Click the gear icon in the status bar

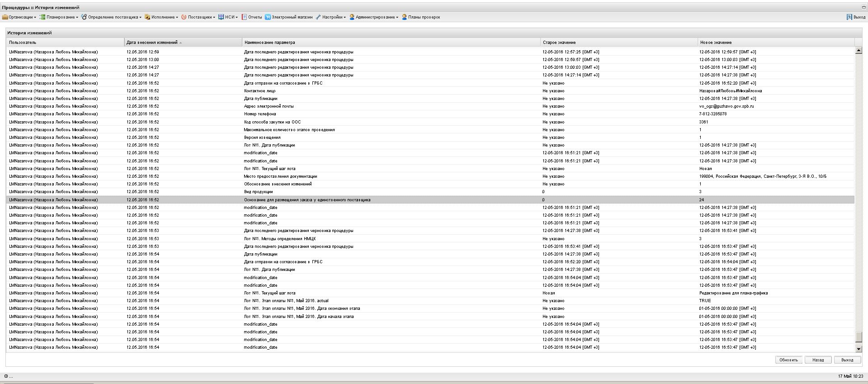(x=6, y=376)
